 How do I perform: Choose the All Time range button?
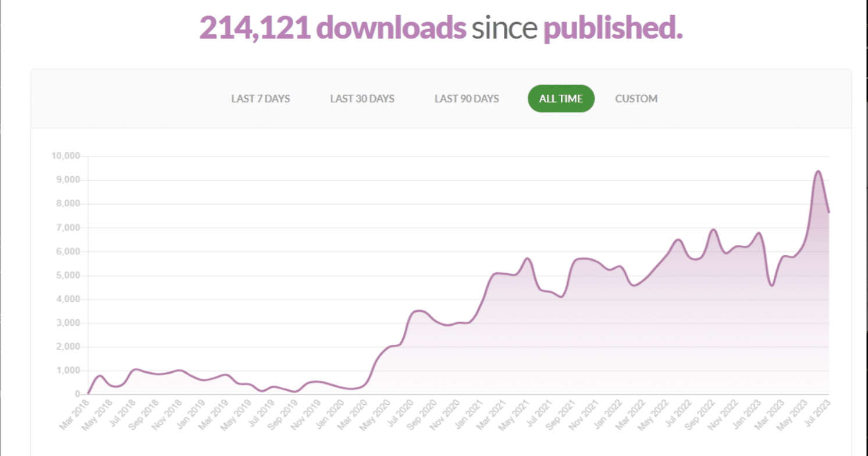click(561, 99)
